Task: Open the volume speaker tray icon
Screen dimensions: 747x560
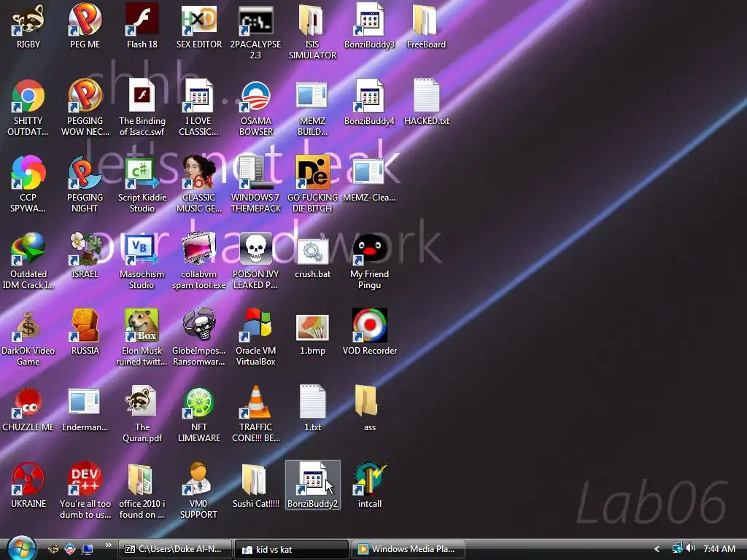Action: pyautogui.click(x=690, y=548)
